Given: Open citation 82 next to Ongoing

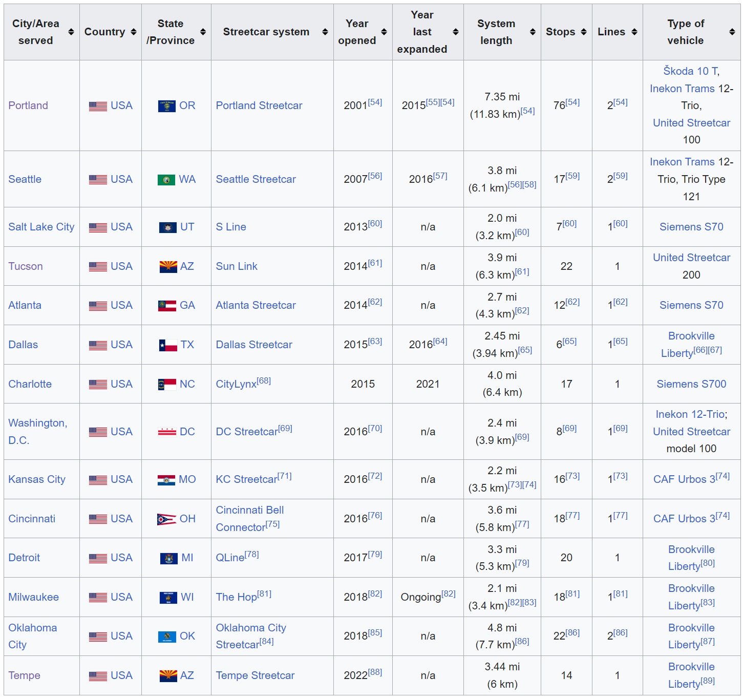Looking at the screenshot, I should [x=448, y=593].
